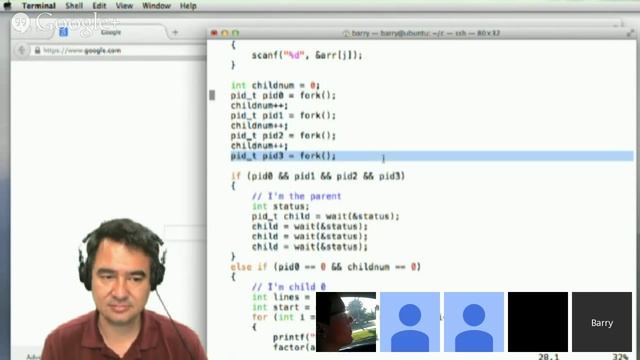
Task: Select the participant thumbnail showing car window
Action: point(346,322)
